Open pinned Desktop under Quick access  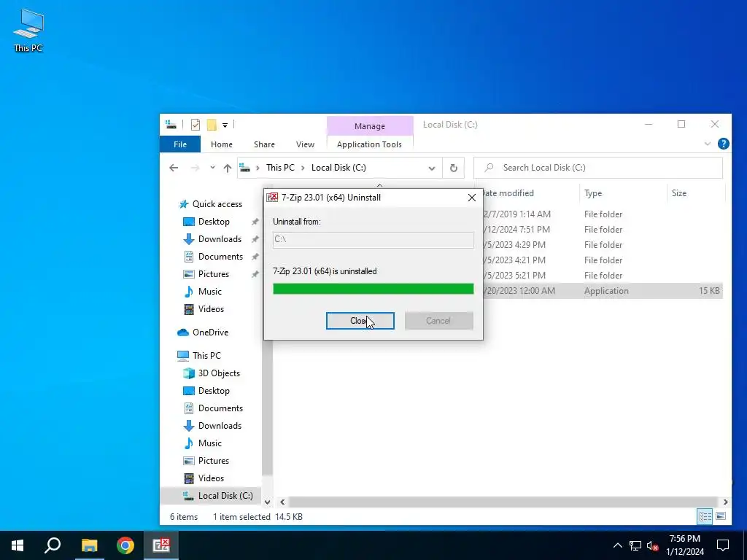[x=214, y=222]
